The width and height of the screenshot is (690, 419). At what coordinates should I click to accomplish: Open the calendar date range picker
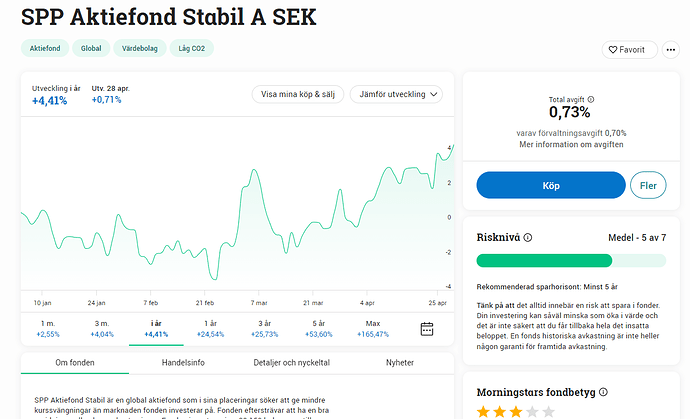point(427,329)
